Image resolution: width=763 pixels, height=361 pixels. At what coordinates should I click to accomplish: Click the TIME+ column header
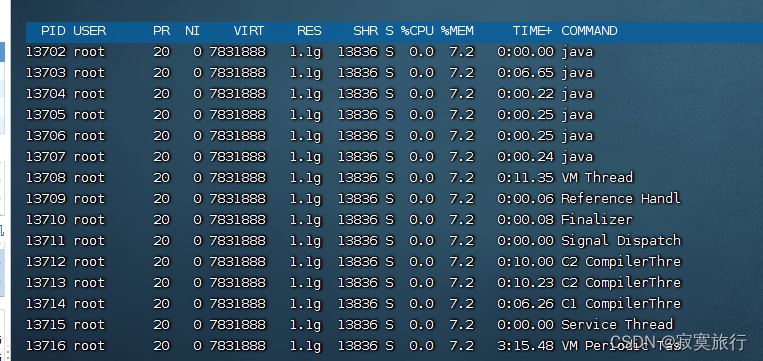pos(532,31)
